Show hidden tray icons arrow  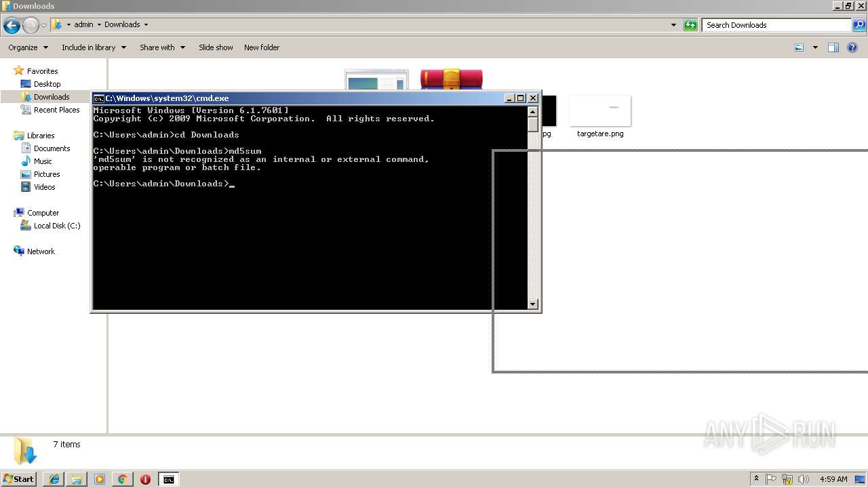tap(756, 479)
